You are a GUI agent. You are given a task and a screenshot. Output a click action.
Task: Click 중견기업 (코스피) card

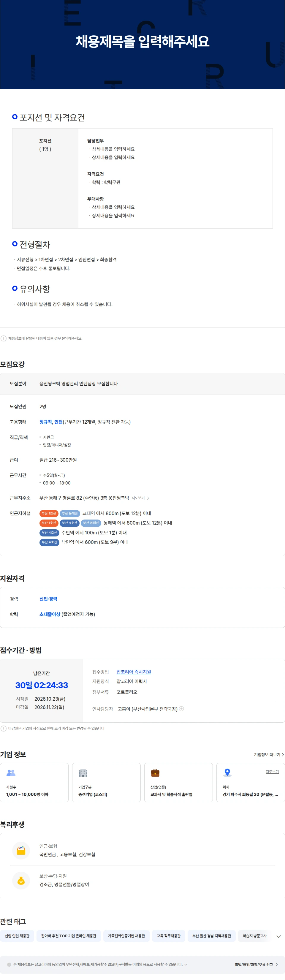point(106,782)
